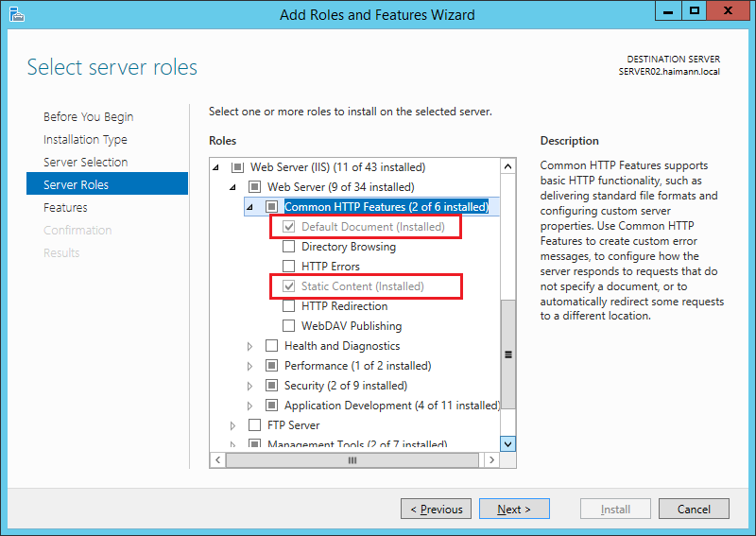Image resolution: width=756 pixels, height=536 pixels.
Task: Check the WebDAV Publishing checkbox
Action: [x=288, y=325]
